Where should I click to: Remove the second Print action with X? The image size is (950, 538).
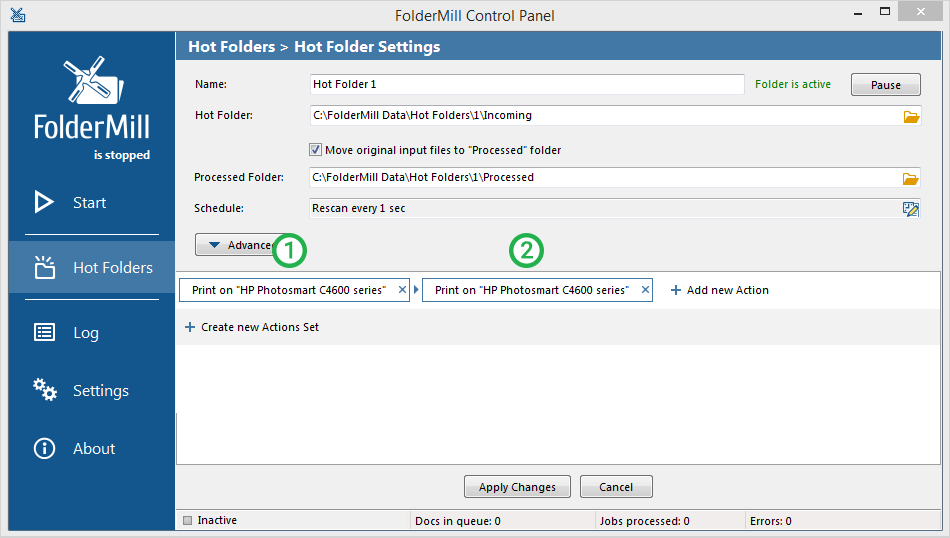tap(645, 290)
